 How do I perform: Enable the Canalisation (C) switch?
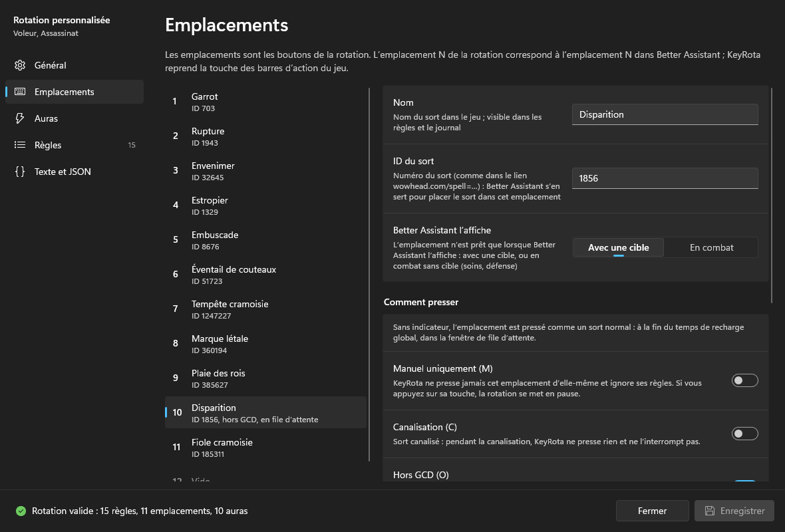[744, 434]
